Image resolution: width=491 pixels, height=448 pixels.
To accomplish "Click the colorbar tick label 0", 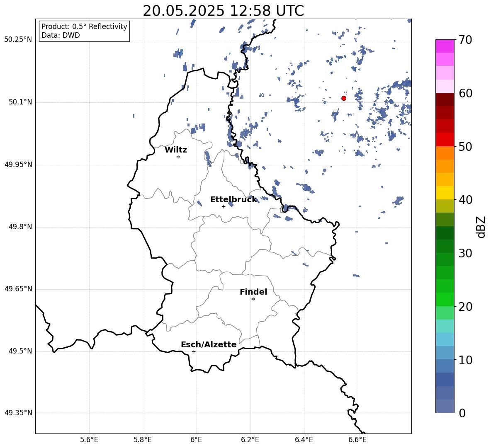I will 462,413.
